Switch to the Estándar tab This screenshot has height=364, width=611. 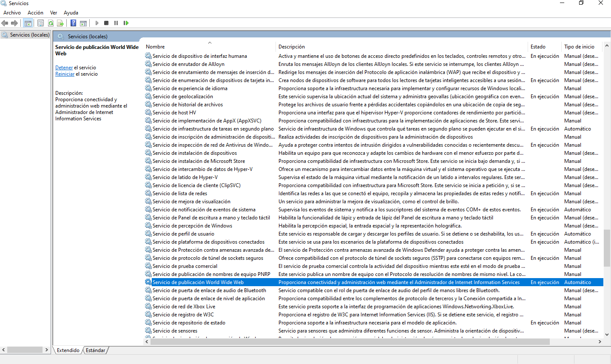95,350
